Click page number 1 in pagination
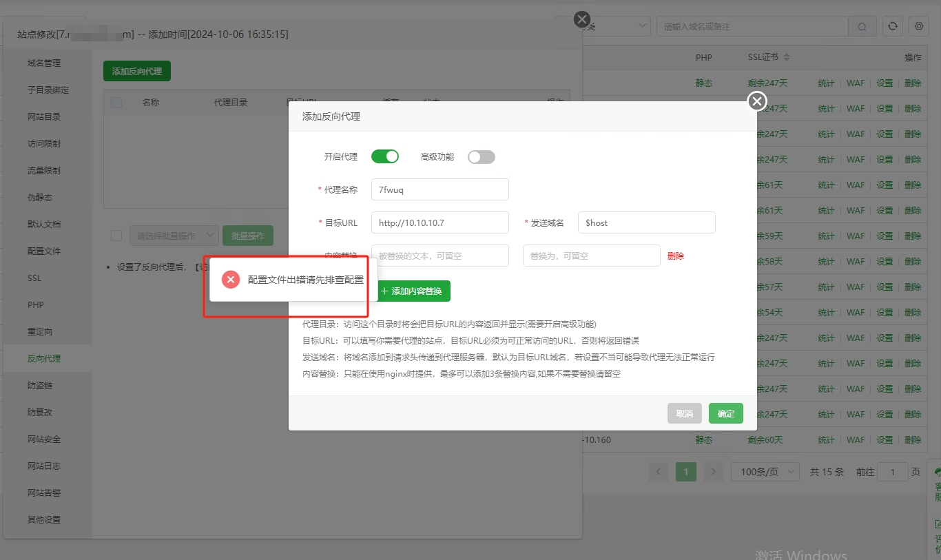The width and height of the screenshot is (941, 560). [686, 472]
